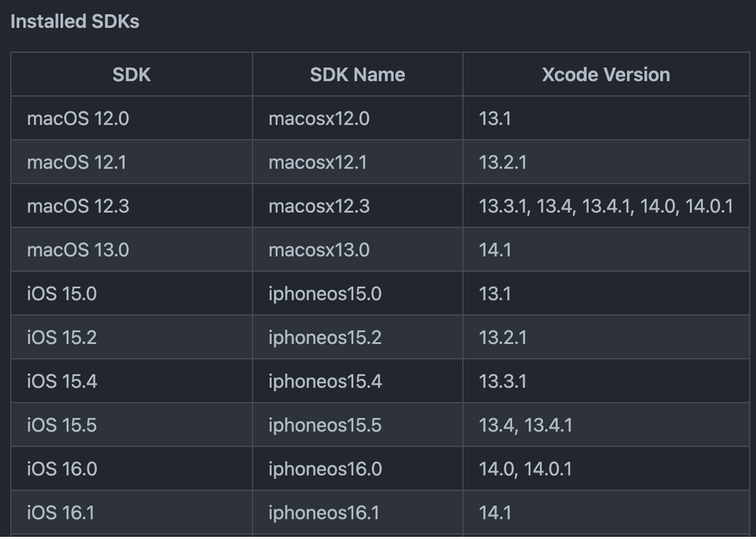
Task: Select the 'macOS 12.3' cell
Action: 132,206
